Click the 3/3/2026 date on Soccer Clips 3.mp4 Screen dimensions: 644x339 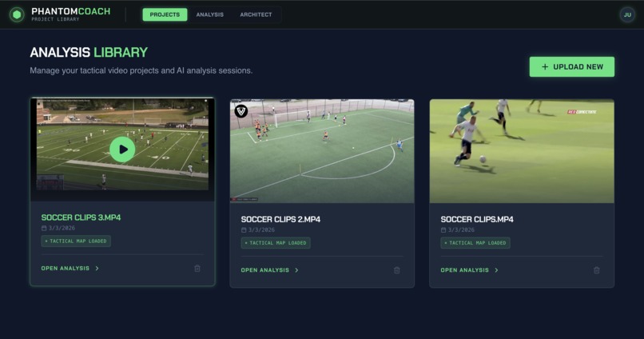point(62,228)
